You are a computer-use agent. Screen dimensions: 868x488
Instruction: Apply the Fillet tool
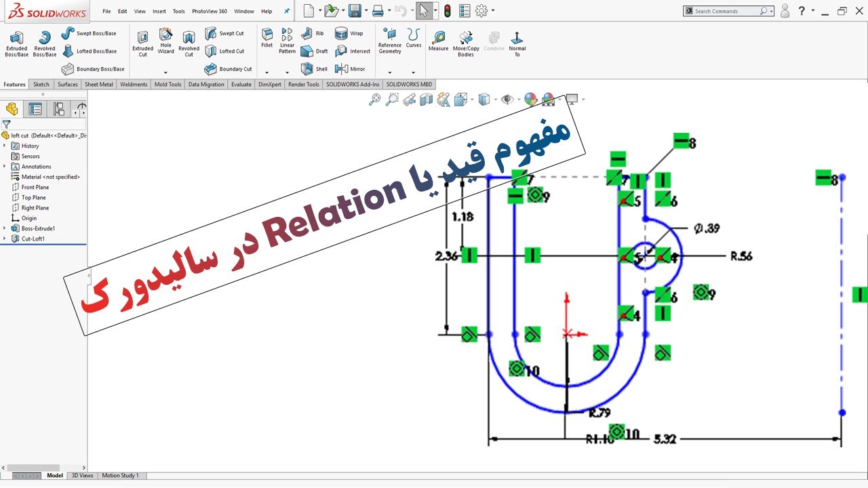[x=267, y=38]
